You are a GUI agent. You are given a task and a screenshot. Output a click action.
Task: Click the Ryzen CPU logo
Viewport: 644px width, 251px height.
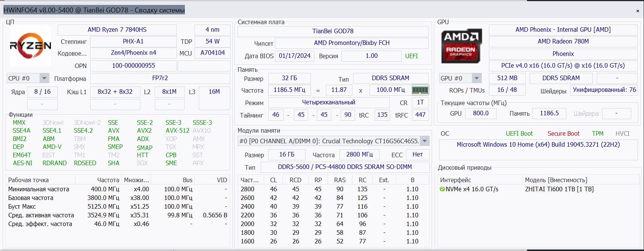tap(31, 46)
